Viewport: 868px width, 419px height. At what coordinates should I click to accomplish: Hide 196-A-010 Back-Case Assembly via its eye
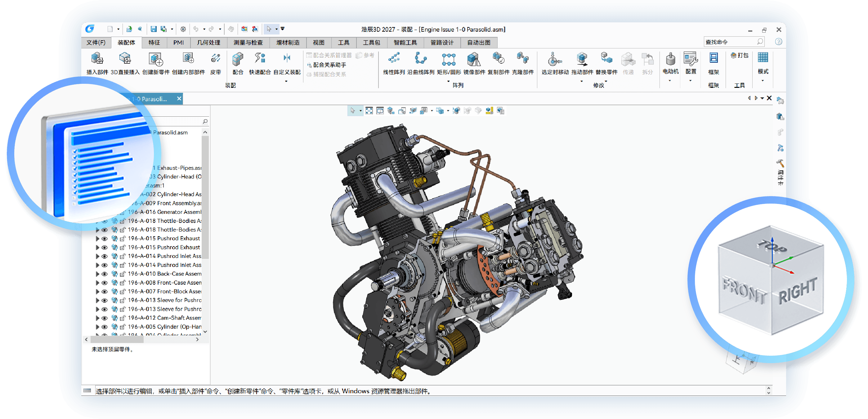[105, 274]
